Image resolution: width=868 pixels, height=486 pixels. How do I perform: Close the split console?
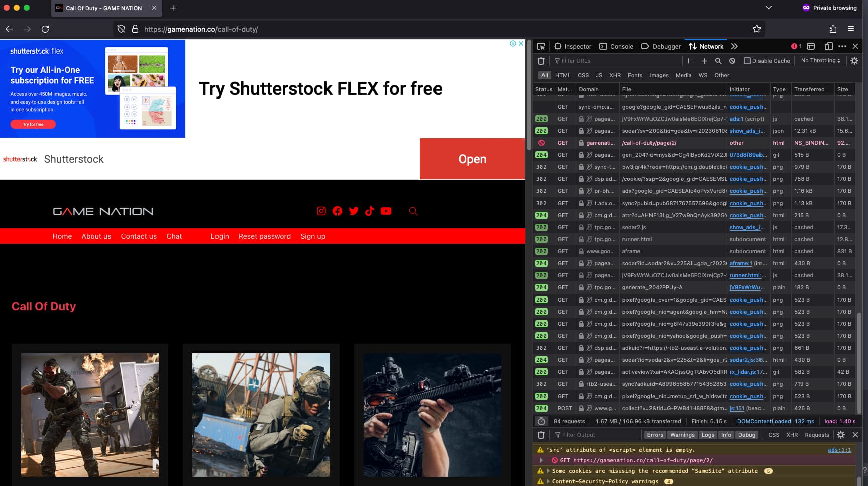(x=855, y=435)
